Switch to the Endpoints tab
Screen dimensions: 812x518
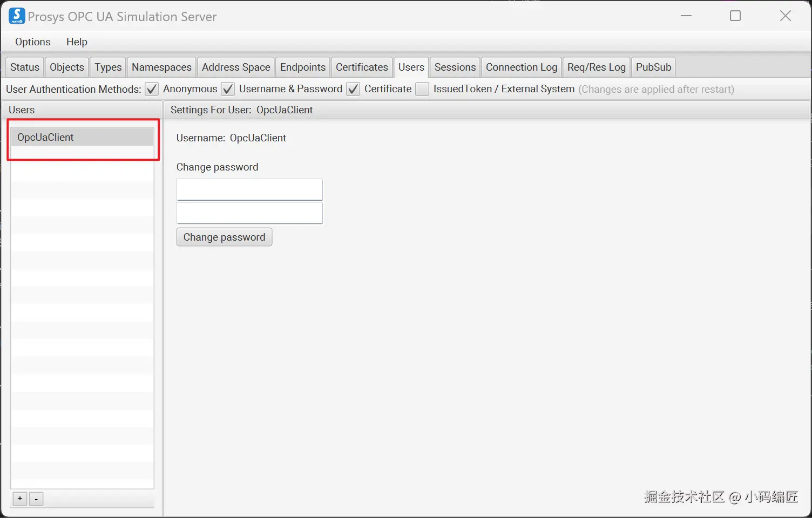coord(303,67)
